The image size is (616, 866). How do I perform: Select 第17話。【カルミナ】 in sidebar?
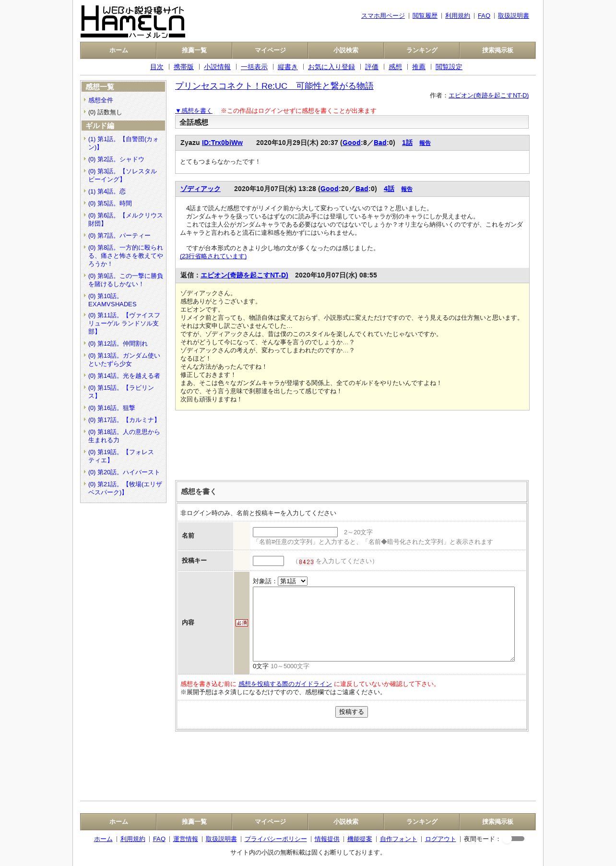coord(124,420)
